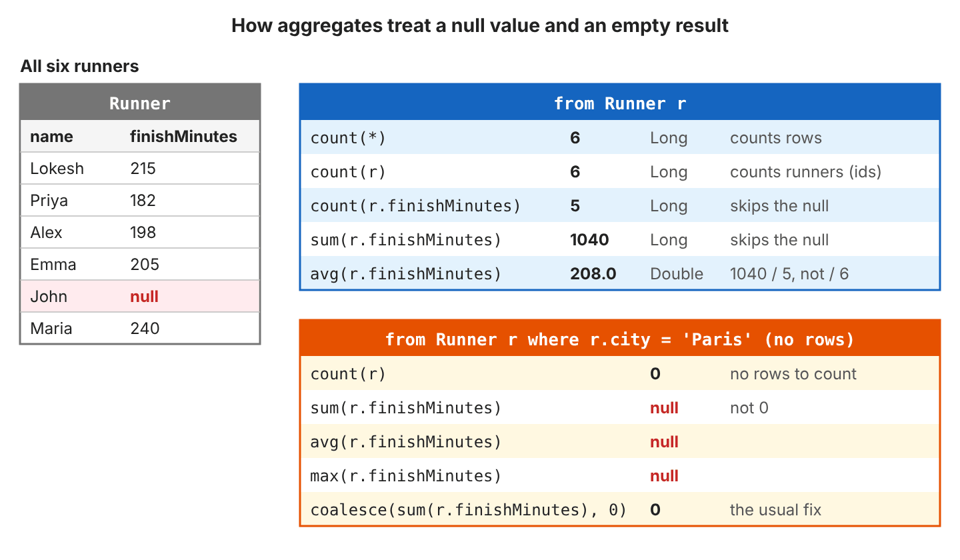Click the 240 finish minutes value
960x560 pixels.
[145, 329]
